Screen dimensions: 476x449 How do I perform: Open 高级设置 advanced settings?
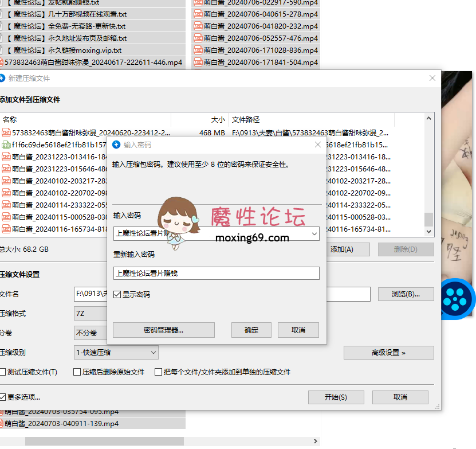(388, 353)
